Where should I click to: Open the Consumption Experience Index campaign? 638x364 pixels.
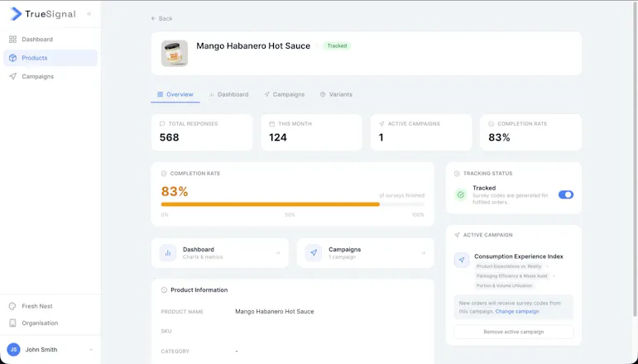pos(518,256)
